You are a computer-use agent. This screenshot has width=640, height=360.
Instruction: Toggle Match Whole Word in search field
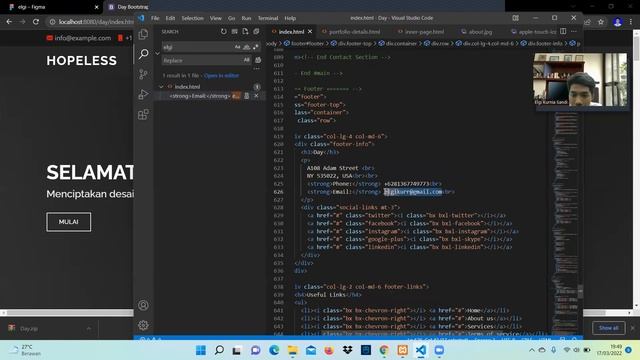pyautogui.click(x=247, y=47)
